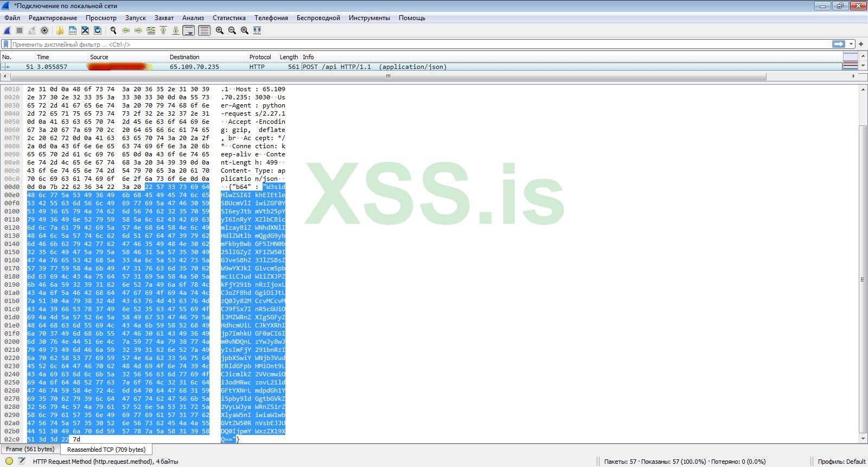Go forward to the next packet
This screenshot has height=467, width=868.
[x=138, y=30]
